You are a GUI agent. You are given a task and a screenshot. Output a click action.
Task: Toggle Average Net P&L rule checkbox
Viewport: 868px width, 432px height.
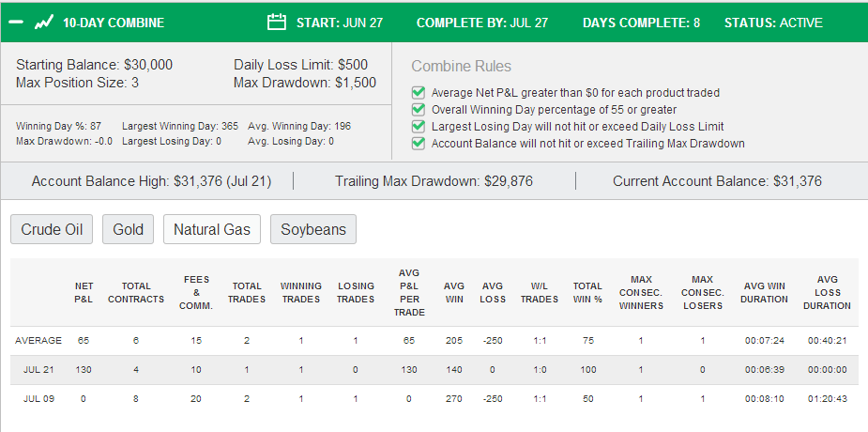419,92
